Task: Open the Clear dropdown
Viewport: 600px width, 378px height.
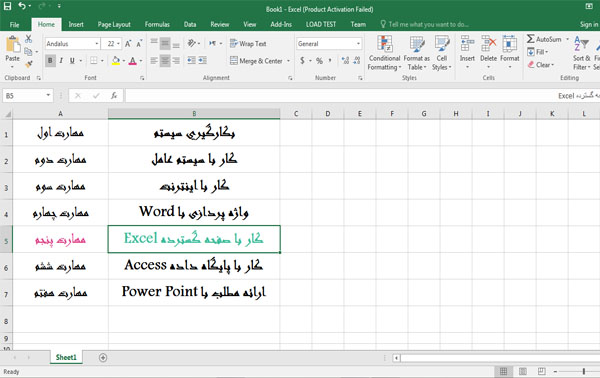Action: pyautogui.click(x=541, y=65)
